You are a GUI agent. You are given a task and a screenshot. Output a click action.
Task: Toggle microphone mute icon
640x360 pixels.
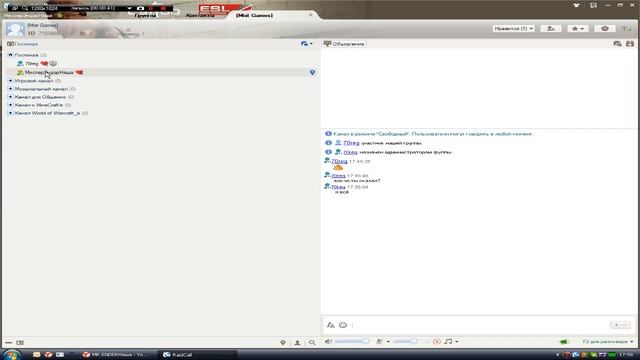(379, 342)
